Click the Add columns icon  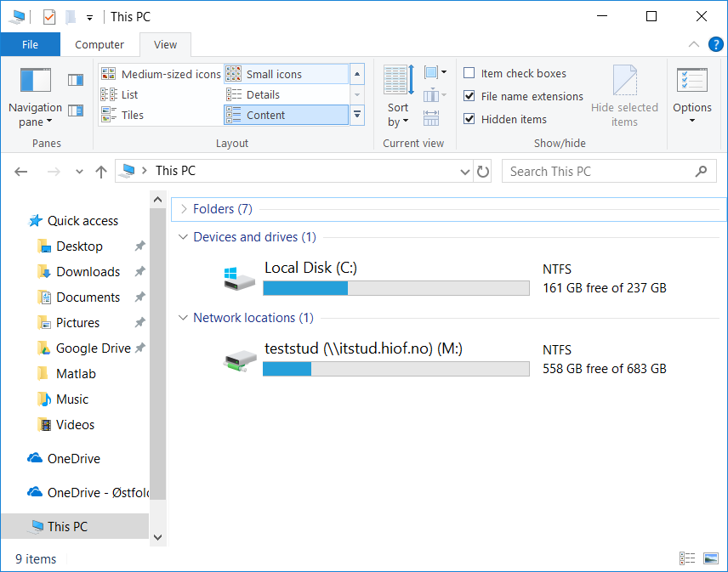[x=435, y=95]
